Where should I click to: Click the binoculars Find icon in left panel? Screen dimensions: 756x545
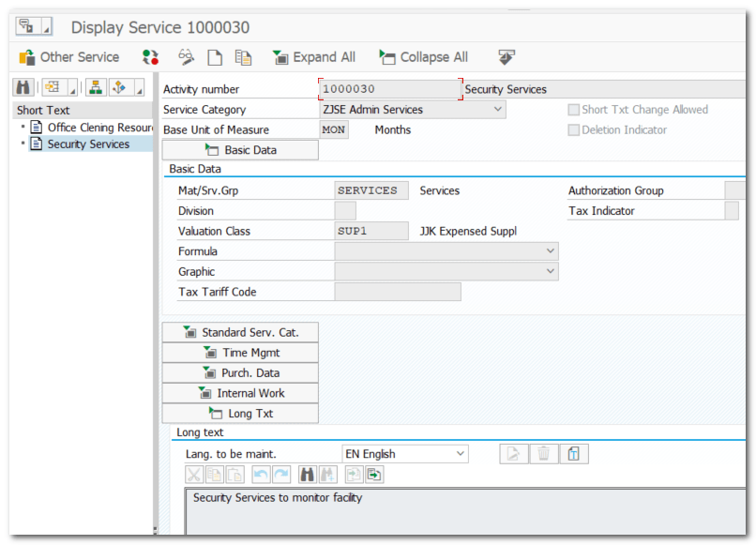23,87
